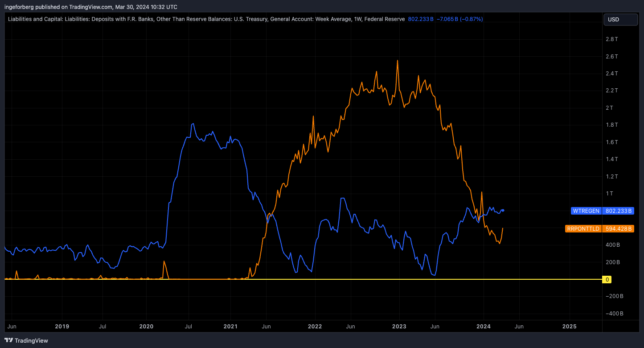Image resolution: width=644 pixels, height=348 pixels.
Task: Click the 2 T price axis label
Action: pos(609,108)
